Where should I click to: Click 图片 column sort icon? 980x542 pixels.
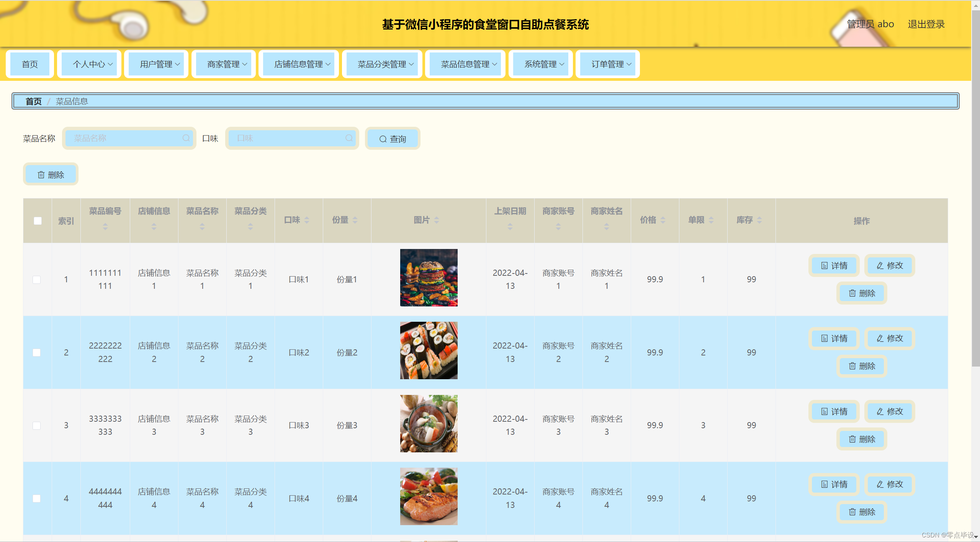pos(437,220)
